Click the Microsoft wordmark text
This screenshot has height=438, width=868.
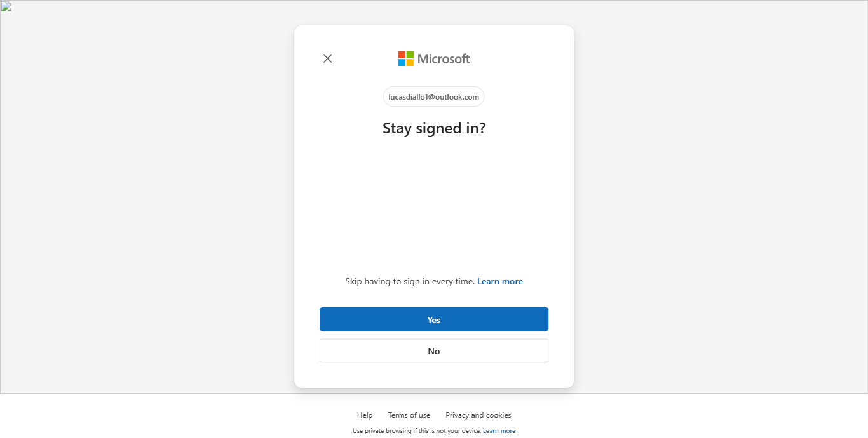click(x=444, y=59)
